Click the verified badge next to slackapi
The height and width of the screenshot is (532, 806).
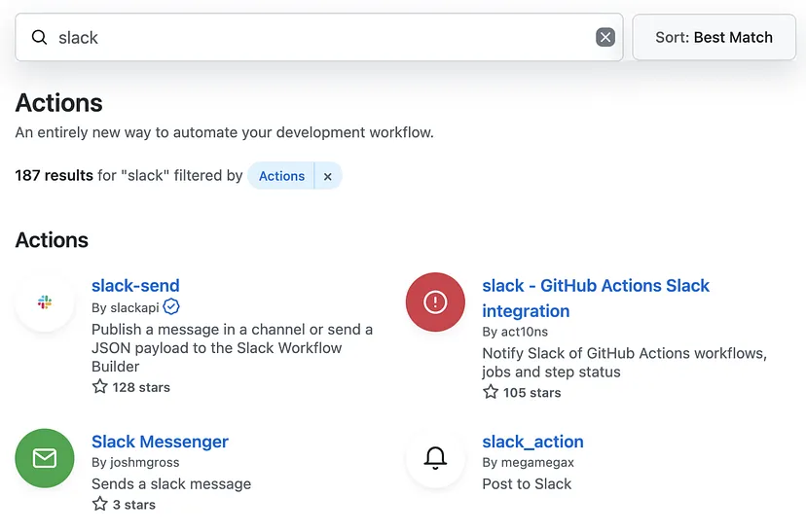[171, 307]
